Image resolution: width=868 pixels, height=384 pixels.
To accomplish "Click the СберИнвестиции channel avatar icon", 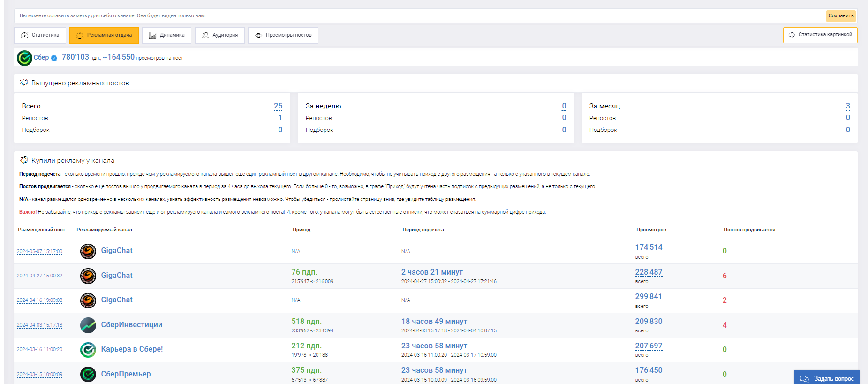I will (88, 325).
